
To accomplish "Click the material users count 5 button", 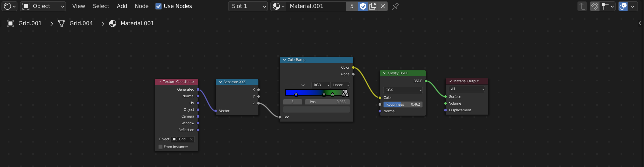I will 351,6.
